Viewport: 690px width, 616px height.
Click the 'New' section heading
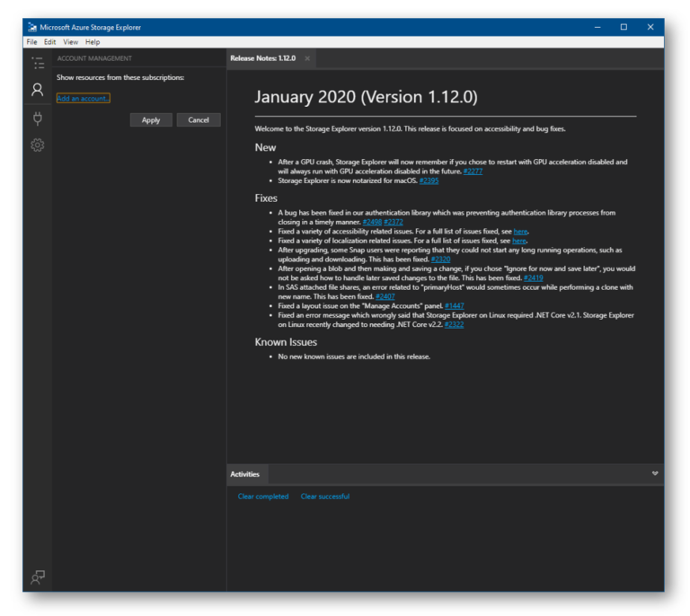coord(265,148)
